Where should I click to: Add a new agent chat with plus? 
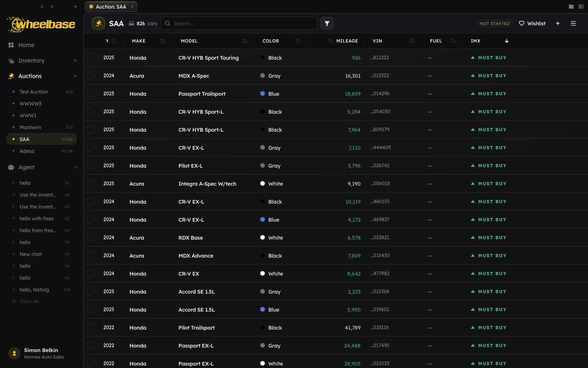tap(76, 167)
